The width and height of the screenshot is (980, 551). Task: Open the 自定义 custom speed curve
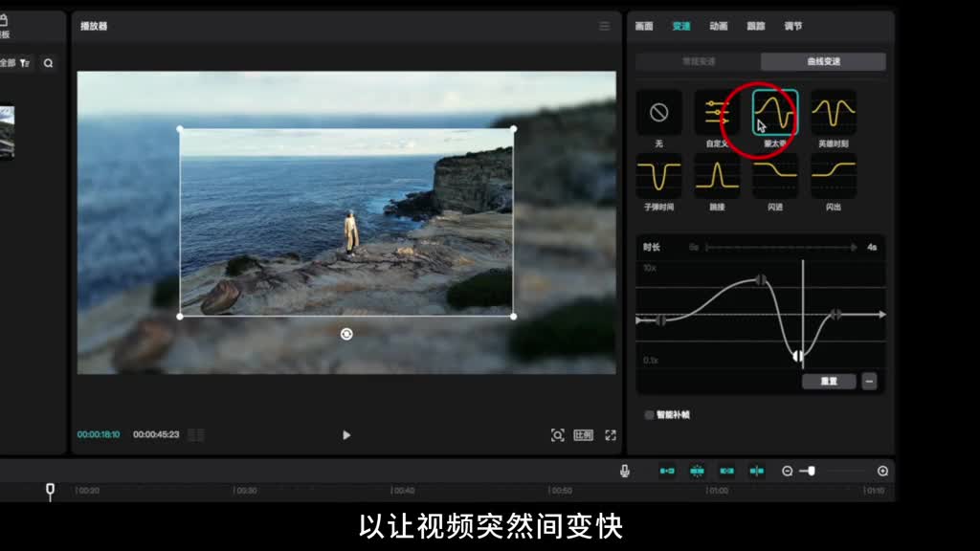point(715,114)
